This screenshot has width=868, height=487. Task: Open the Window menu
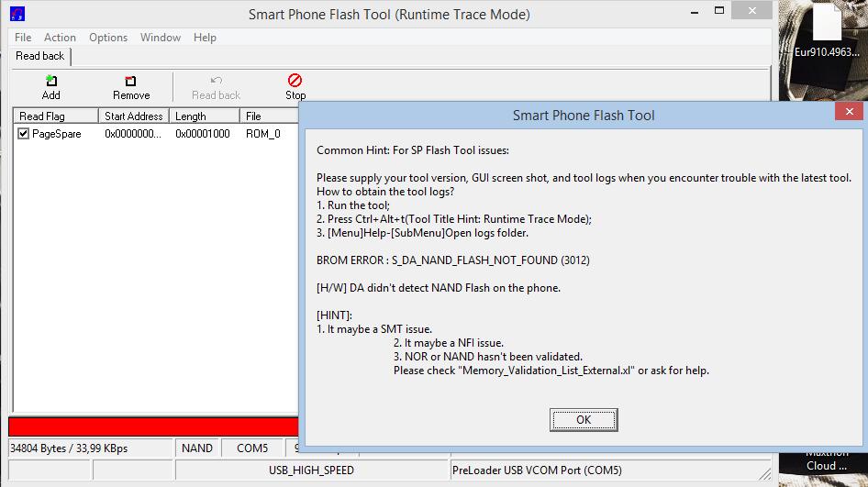coord(161,37)
